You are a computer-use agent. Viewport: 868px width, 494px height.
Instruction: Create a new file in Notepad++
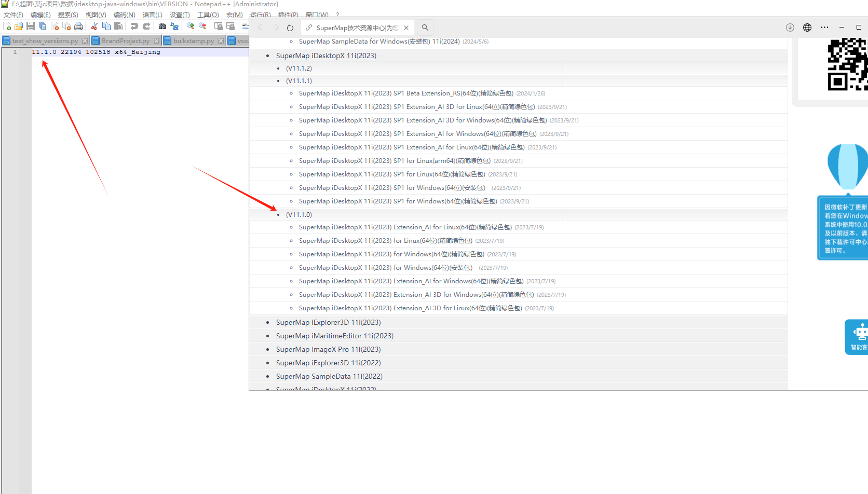[x=7, y=26]
